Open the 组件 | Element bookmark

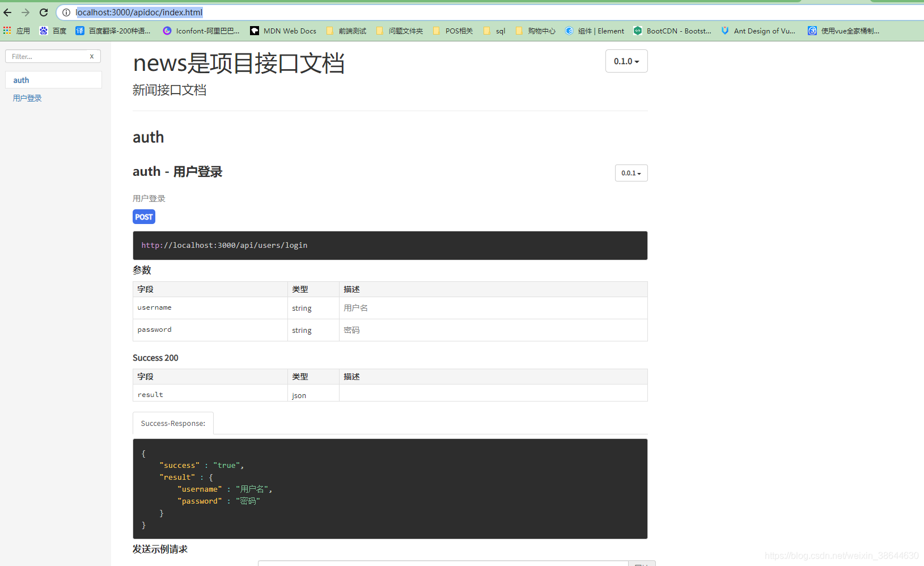[595, 31]
